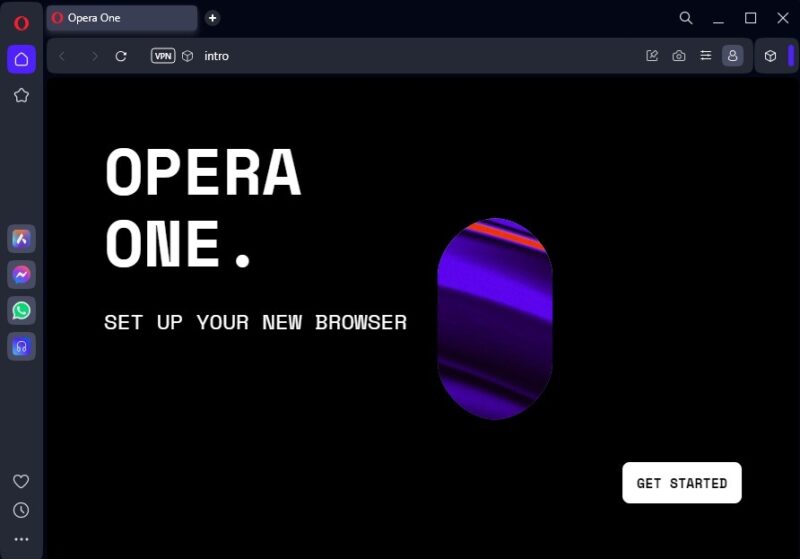The image size is (800, 559).
Task: Open WhatsApp in the sidebar
Action: tap(21, 310)
